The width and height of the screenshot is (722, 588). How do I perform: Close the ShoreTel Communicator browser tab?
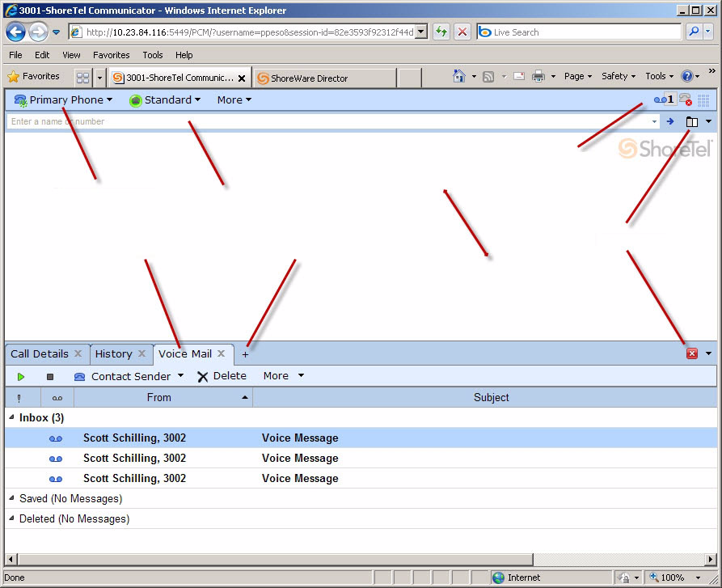(242, 78)
